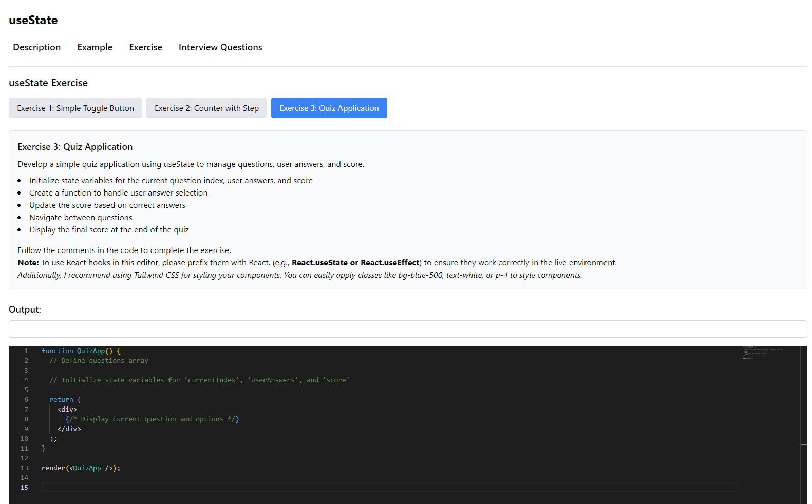Click 'Exercise 3: Quiz Application' description heading
Viewport: 812px width, 504px height.
point(75,147)
